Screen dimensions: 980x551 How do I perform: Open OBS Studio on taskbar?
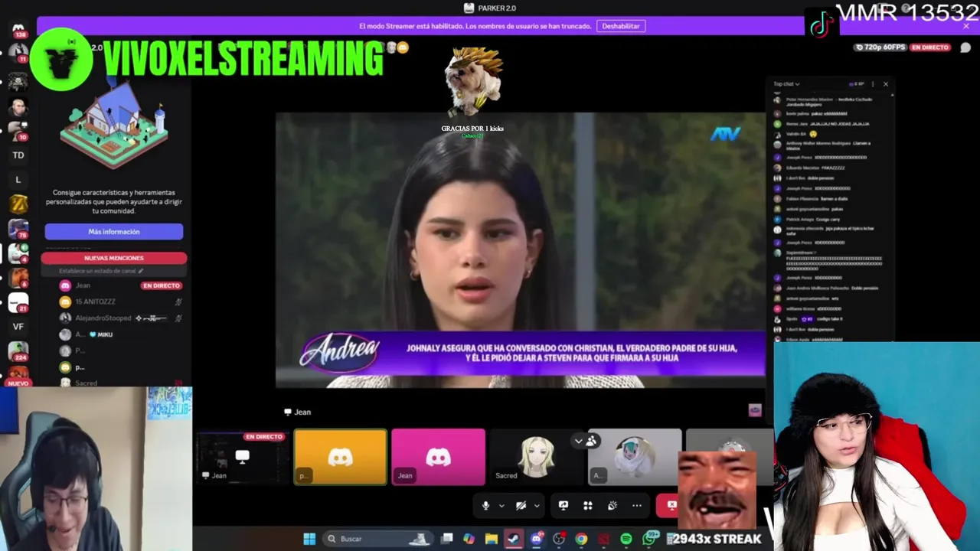[x=559, y=539]
